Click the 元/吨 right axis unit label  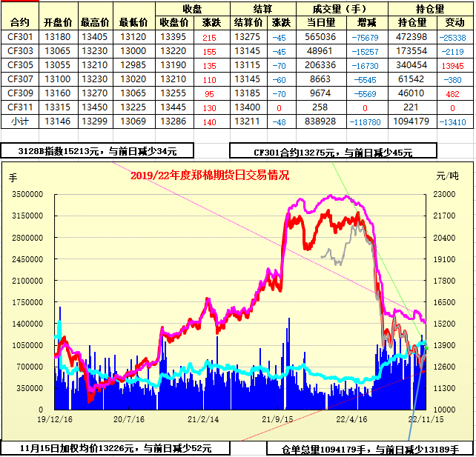(x=446, y=176)
